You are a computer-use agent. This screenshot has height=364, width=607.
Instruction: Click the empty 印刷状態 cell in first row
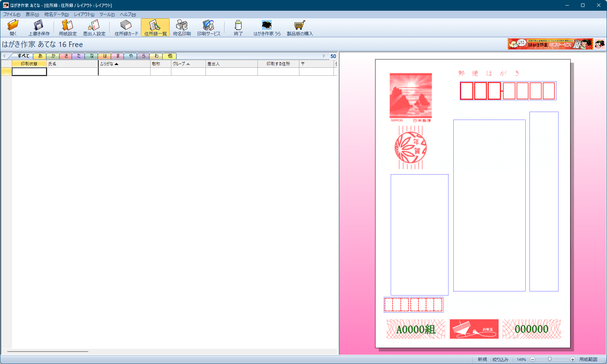[29, 72]
